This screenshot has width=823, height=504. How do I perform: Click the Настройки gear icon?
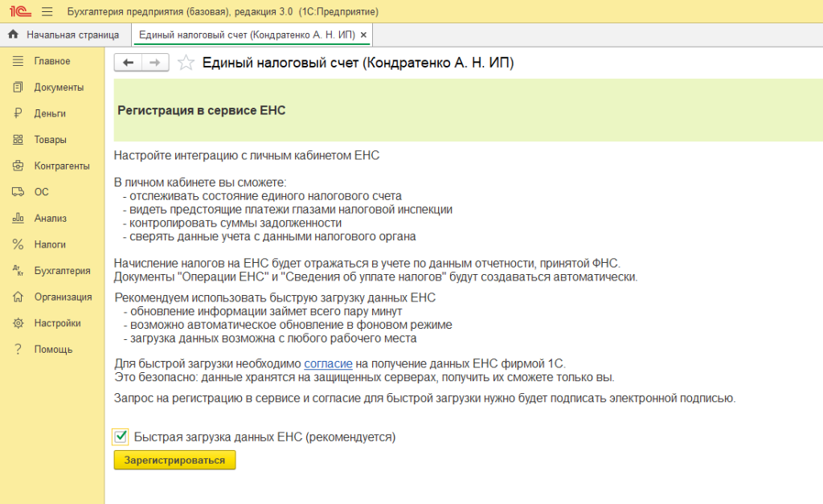point(18,323)
